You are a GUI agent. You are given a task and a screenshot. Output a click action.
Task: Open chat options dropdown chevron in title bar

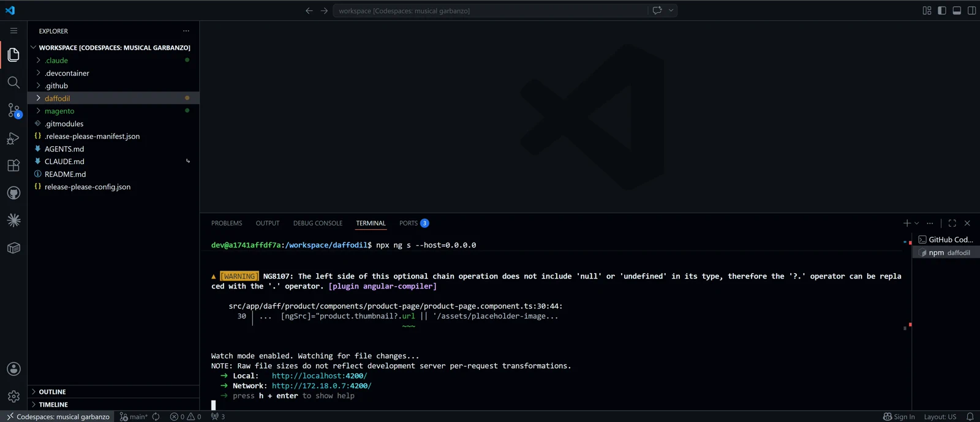pos(671,10)
